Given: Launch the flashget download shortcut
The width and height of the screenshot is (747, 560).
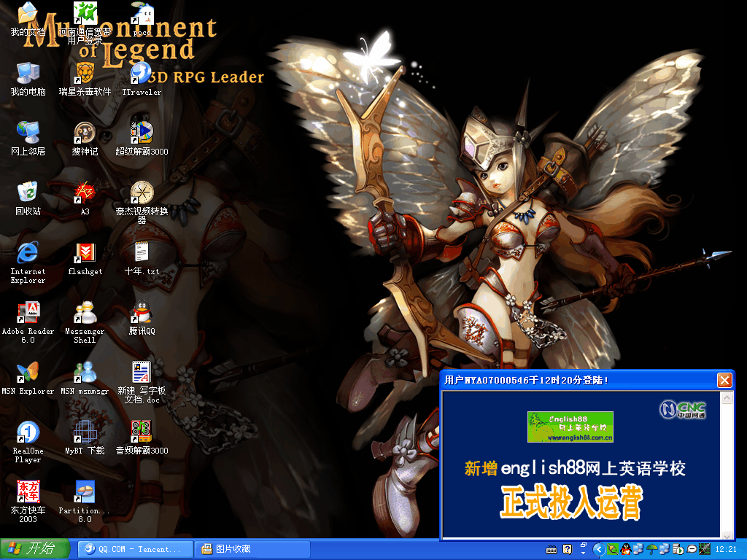Looking at the screenshot, I should coord(85,259).
